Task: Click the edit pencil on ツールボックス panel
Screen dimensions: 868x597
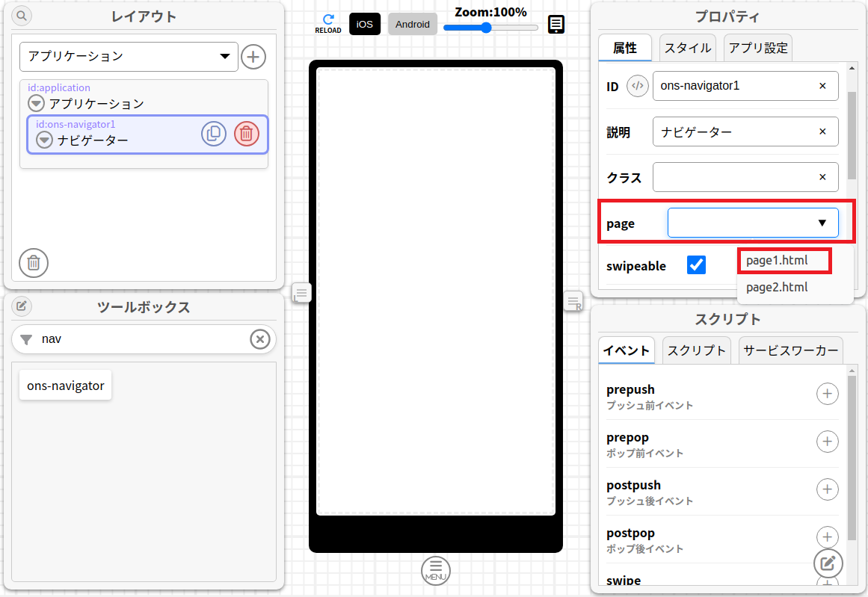Action: [x=21, y=306]
